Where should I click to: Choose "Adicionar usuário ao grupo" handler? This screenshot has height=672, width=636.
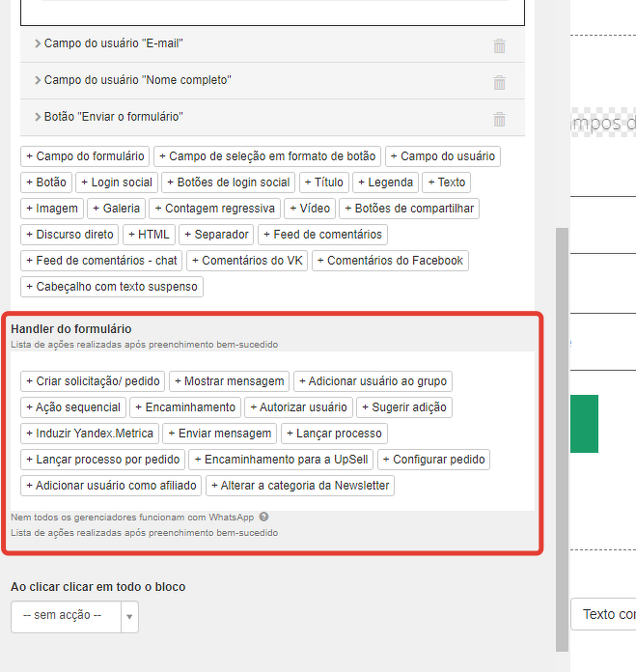[x=373, y=381]
